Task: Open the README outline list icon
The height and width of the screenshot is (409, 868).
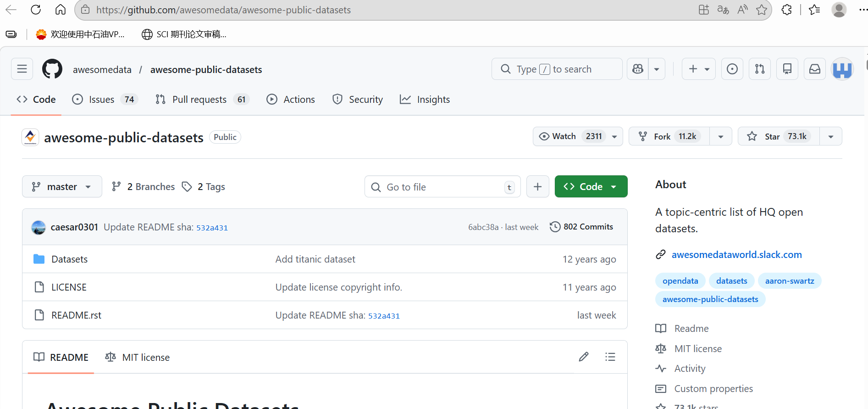Action: click(x=610, y=357)
